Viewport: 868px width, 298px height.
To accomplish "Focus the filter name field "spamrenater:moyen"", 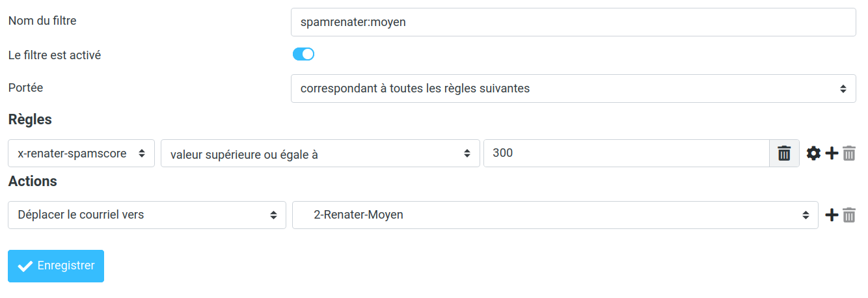I will pyautogui.click(x=573, y=22).
